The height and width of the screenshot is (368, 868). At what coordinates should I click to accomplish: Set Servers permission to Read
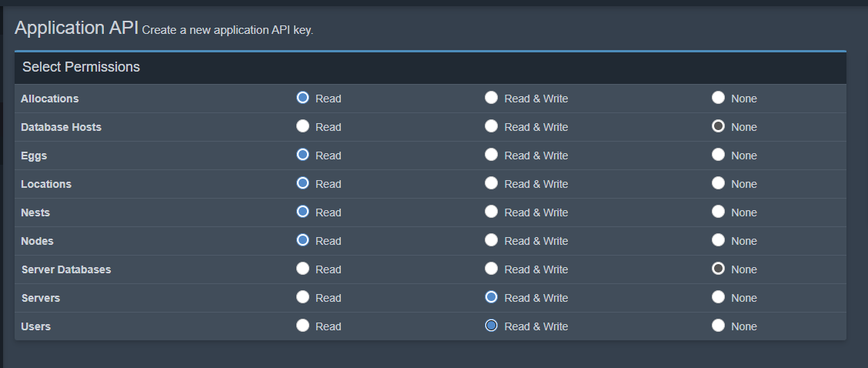(x=303, y=297)
